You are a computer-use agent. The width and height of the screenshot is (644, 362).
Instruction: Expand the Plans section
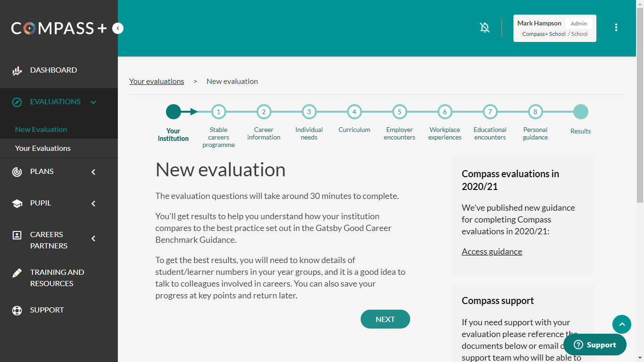point(93,171)
